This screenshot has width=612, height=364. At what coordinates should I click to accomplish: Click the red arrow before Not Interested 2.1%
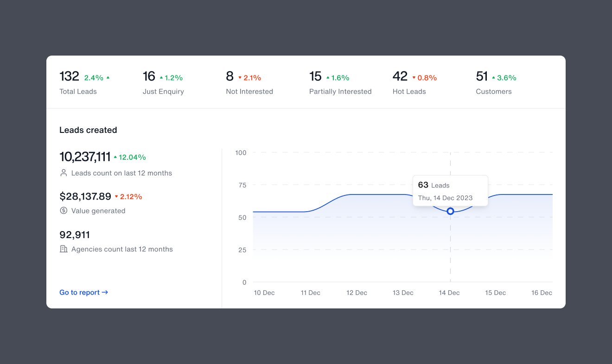[x=240, y=78]
